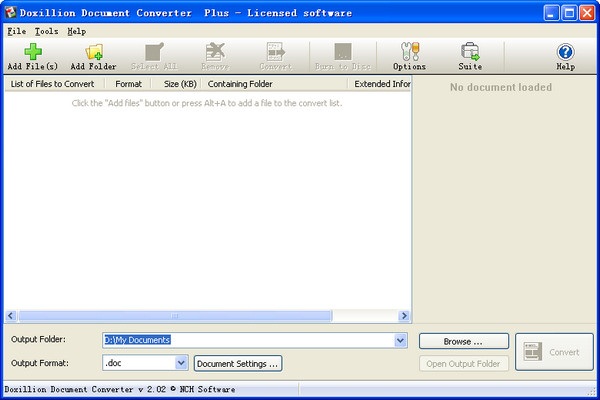Click the large Convert button at bottom right
The height and width of the screenshot is (400, 600).
[554, 352]
